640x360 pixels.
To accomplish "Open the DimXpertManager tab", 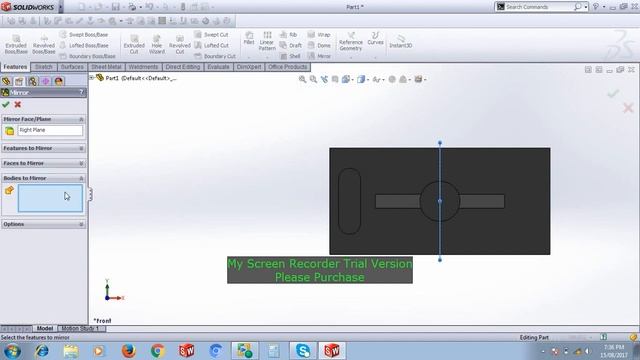I will 45,81.
